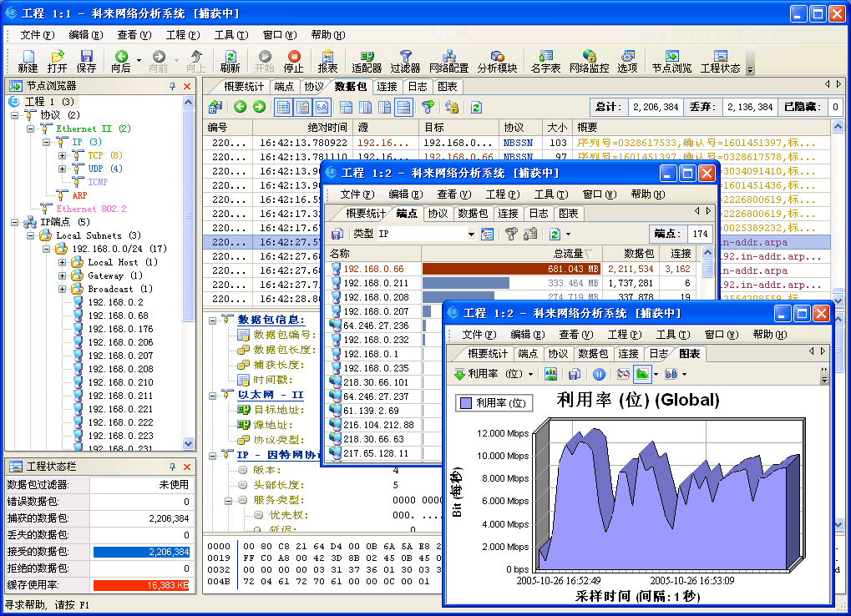Viewport: 851px width, 616px height.
Task: Click the 打开 (Open) toolbar icon
Action: click(x=57, y=61)
